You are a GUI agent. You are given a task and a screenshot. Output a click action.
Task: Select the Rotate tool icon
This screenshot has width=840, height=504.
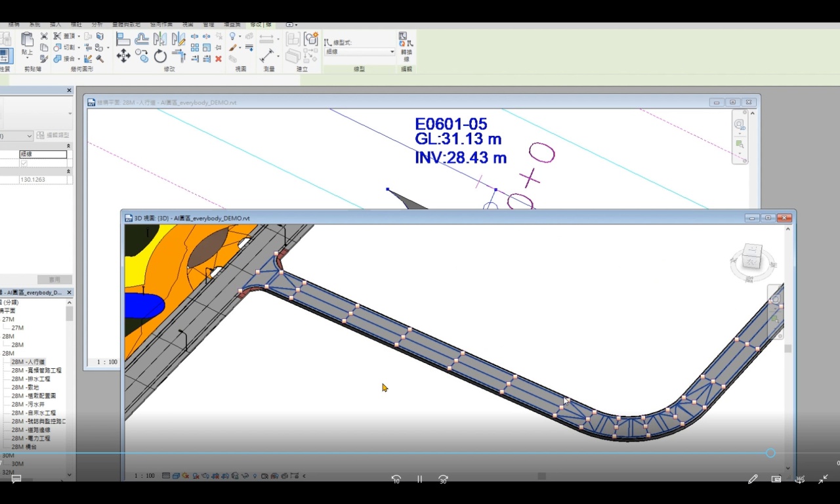(160, 56)
